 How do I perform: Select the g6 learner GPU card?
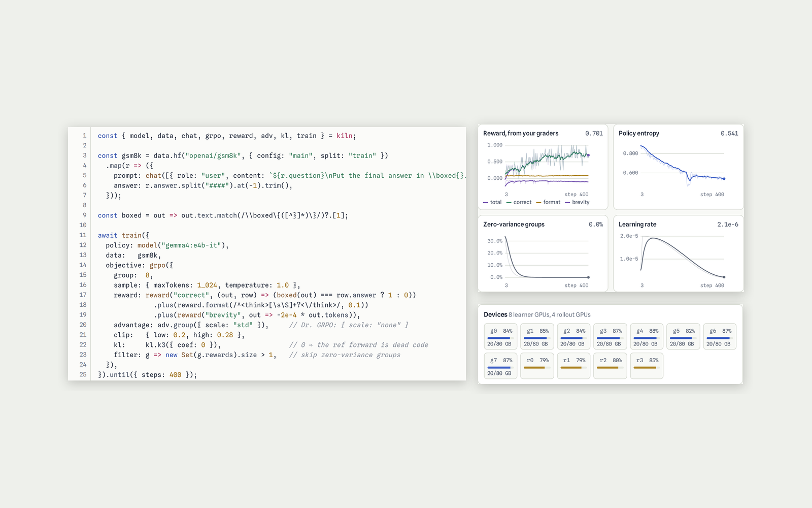[x=720, y=337]
